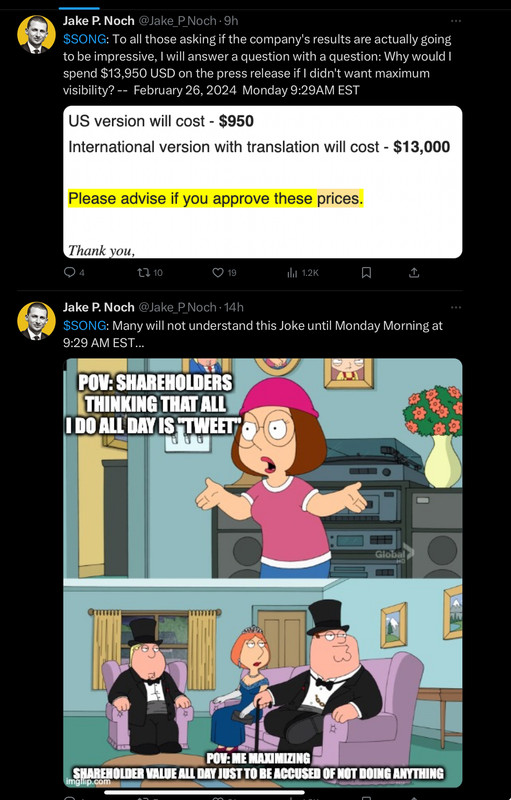511x800 pixels.
Task: Retweet the $13,950 press release tweet
Action: click(x=150, y=273)
